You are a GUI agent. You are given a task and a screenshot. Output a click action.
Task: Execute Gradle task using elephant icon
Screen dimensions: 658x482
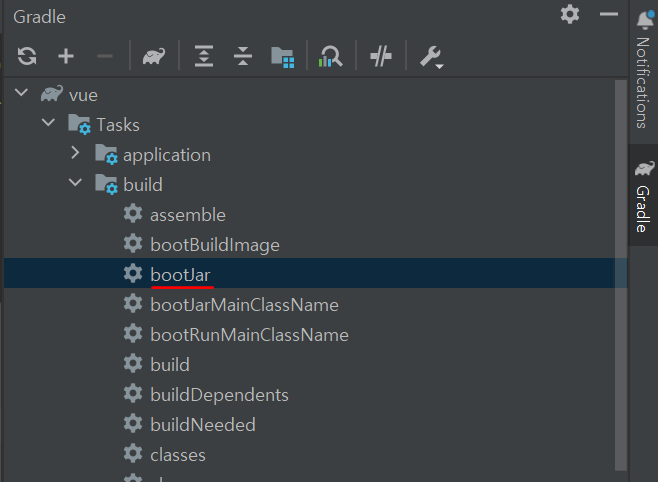click(x=154, y=56)
